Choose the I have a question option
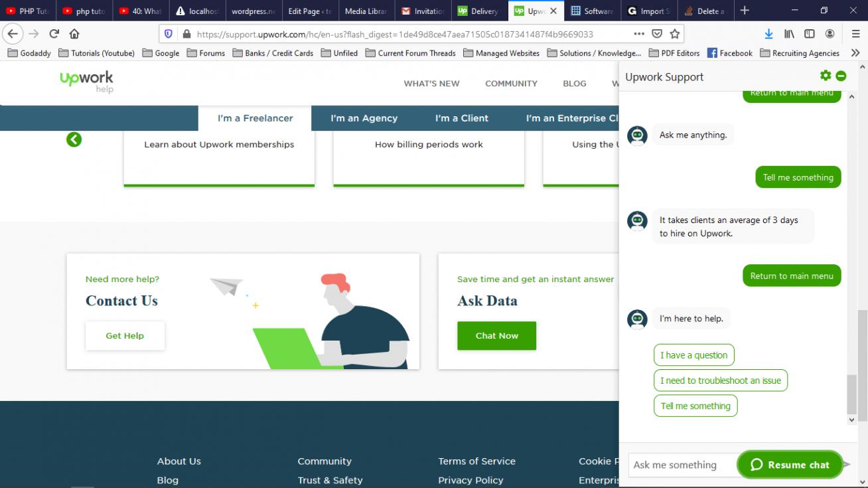This screenshot has width=868, height=488. pyautogui.click(x=693, y=355)
